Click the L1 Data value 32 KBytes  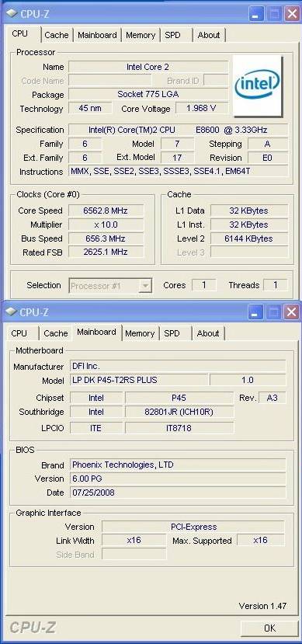249,211
